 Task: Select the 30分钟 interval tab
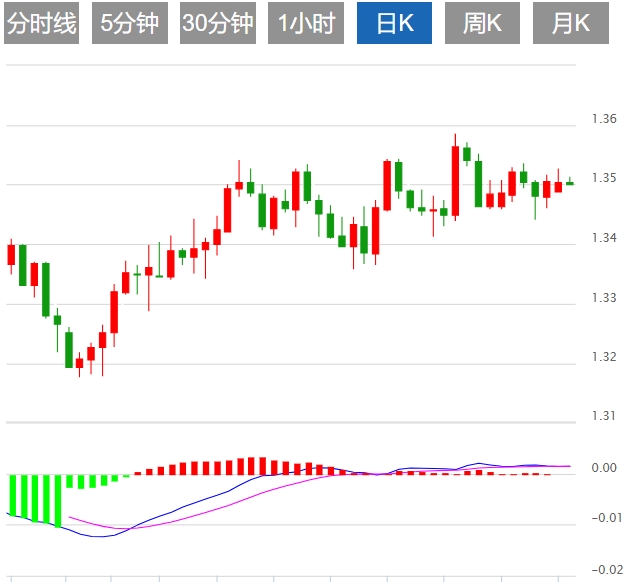218,23
